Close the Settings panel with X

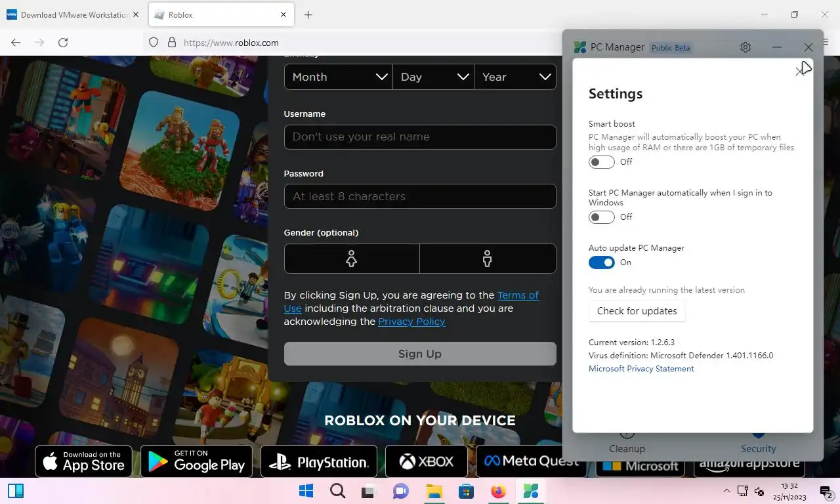tap(801, 71)
